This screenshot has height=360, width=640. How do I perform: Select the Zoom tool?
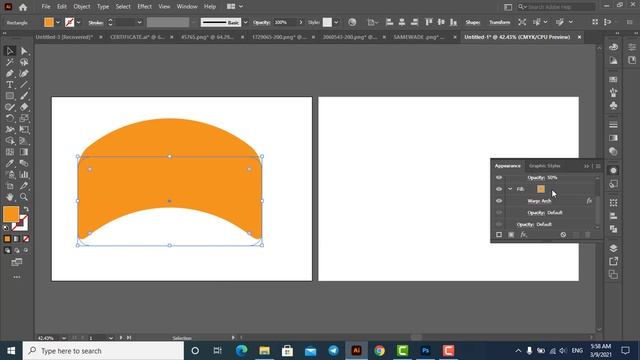click(x=24, y=197)
